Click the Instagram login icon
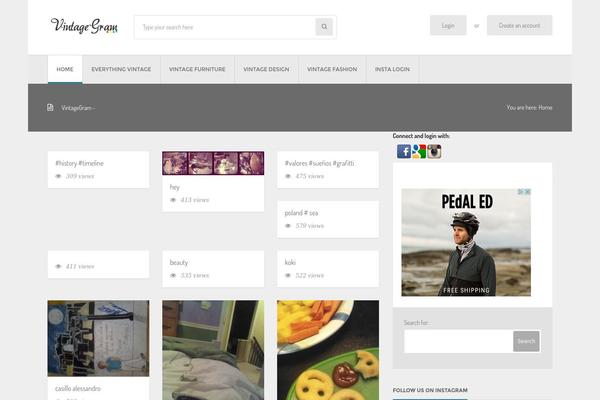This screenshot has width=600, height=400. click(x=434, y=152)
